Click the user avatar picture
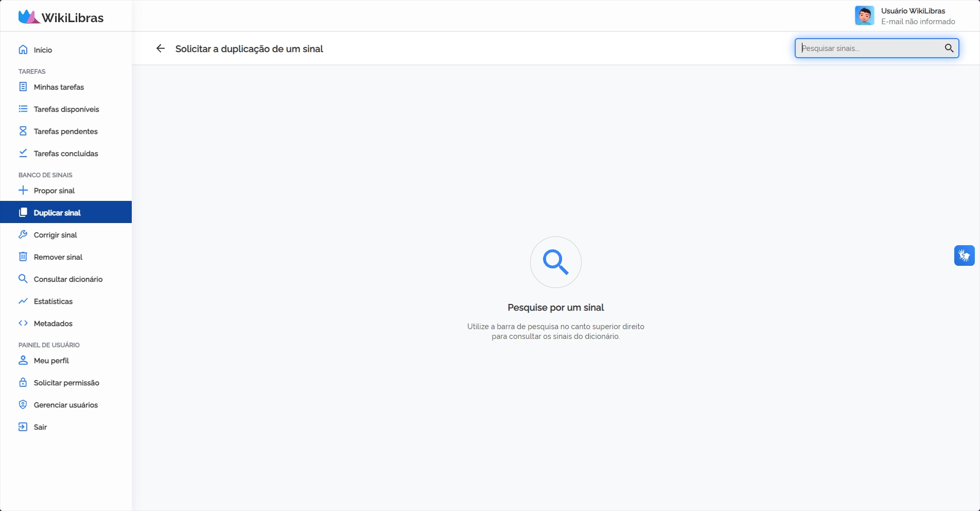 click(x=864, y=16)
